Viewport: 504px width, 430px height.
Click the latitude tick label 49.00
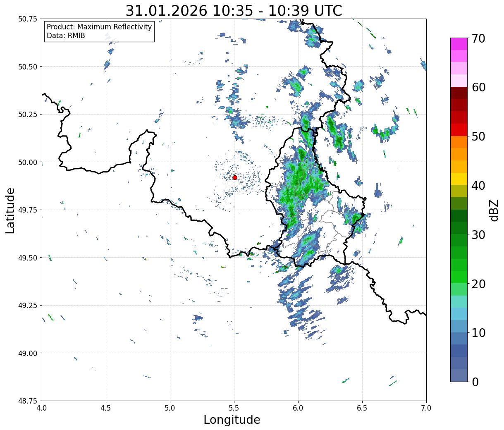pyautogui.click(x=28, y=353)
